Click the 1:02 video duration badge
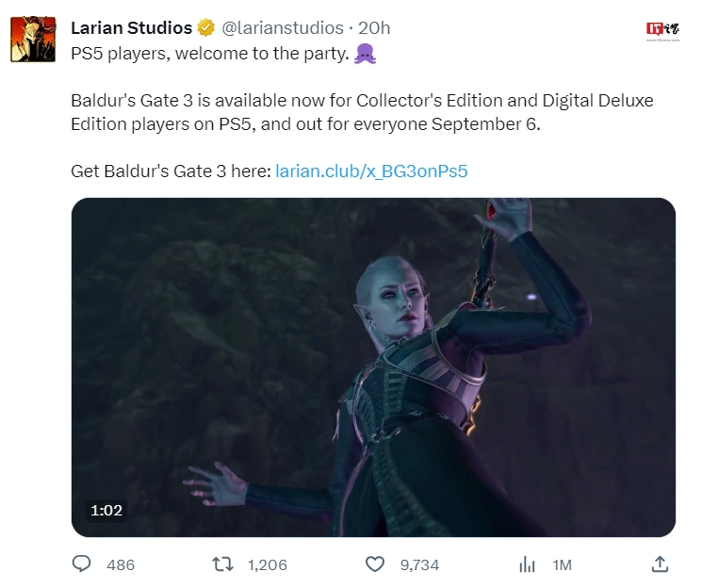Viewport: 702px width, 588px height. coord(106,510)
